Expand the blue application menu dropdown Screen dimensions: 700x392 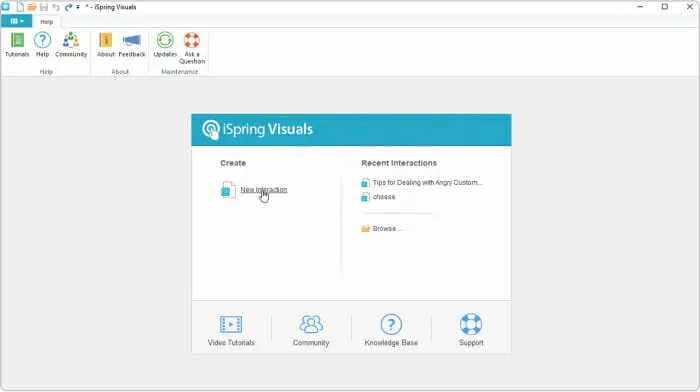click(17, 21)
